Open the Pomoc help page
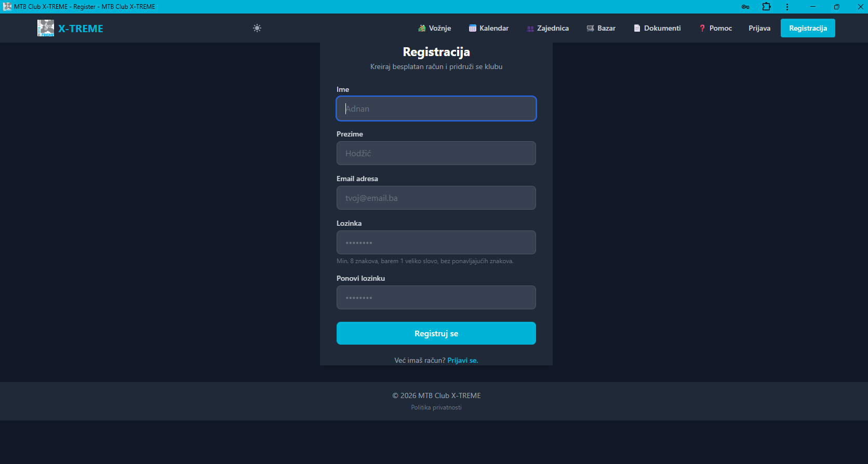The height and width of the screenshot is (464, 868). coord(715,28)
